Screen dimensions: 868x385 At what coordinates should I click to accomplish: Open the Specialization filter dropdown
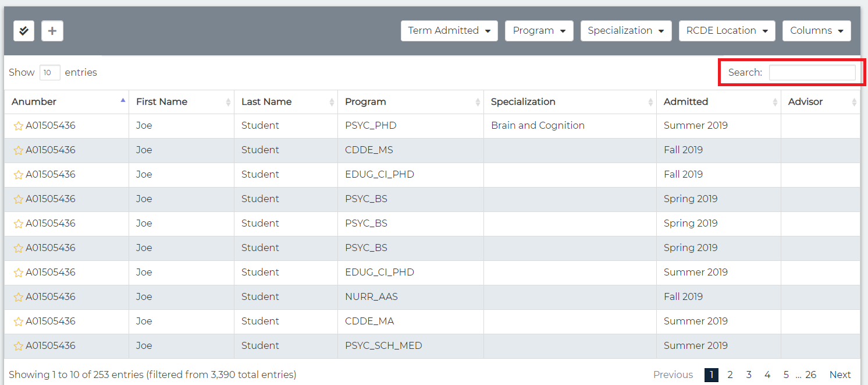click(625, 31)
